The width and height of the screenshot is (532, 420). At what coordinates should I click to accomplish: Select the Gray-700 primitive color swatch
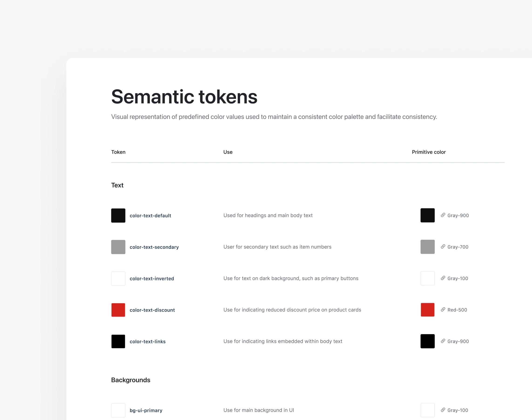point(428,247)
